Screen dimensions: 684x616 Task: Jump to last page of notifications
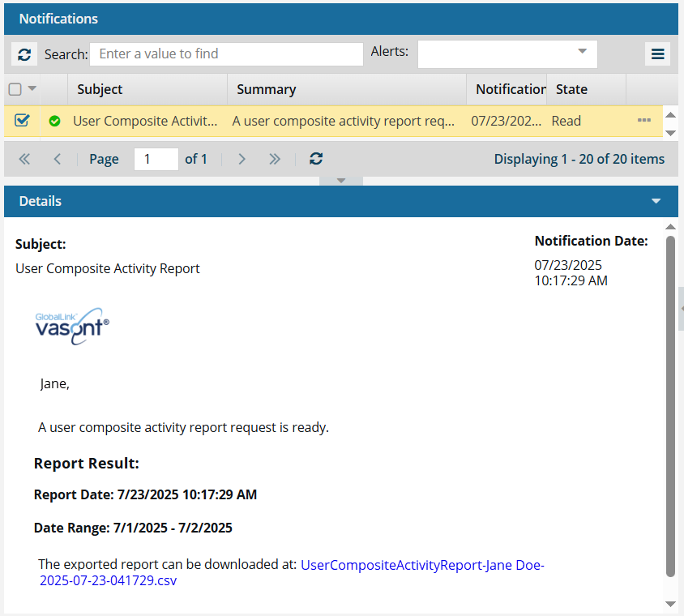(x=275, y=159)
